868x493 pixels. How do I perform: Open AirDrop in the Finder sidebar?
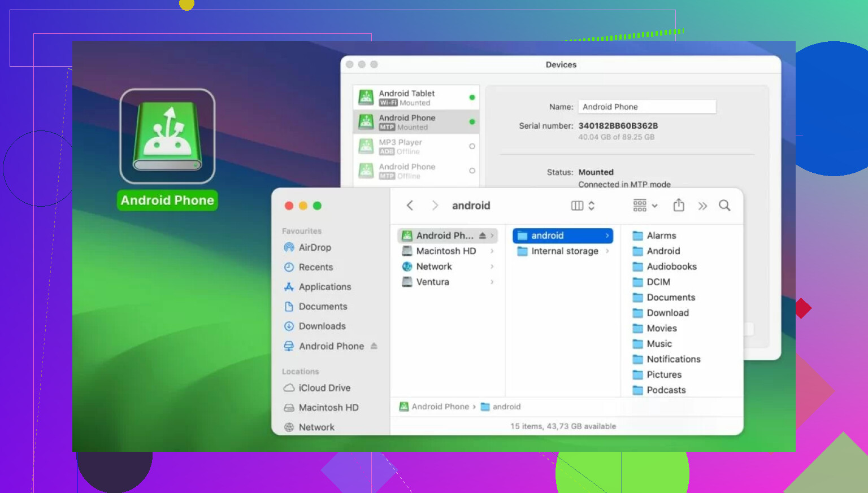307,247
